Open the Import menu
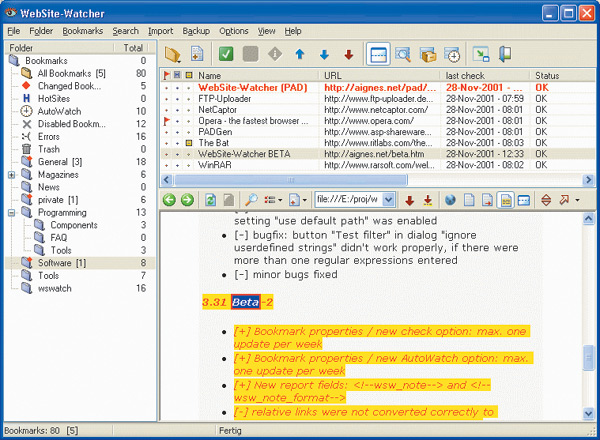The height and width of the screenshot is (440, 600). click(x=160, y=31)
